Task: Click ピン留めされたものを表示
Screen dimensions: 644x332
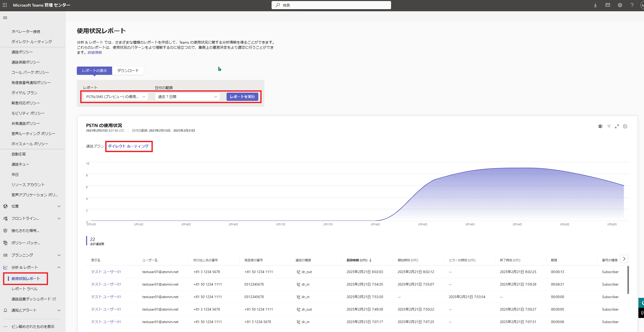Action: (x=33, y=327)
